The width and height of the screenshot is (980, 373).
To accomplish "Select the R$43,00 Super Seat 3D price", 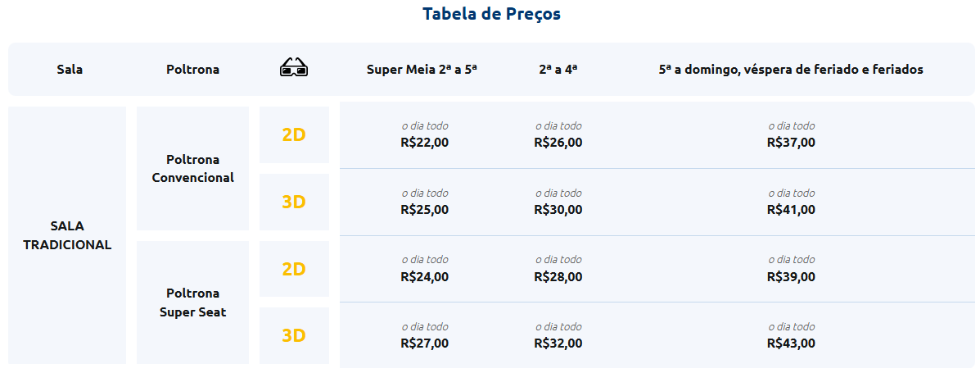I will 791,343.
